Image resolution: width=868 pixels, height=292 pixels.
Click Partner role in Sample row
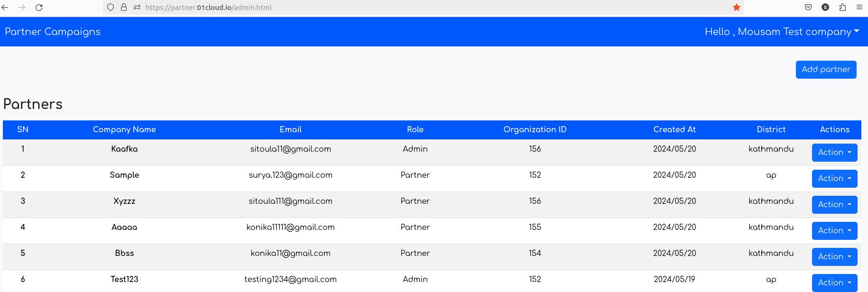(x=415, y=175)
